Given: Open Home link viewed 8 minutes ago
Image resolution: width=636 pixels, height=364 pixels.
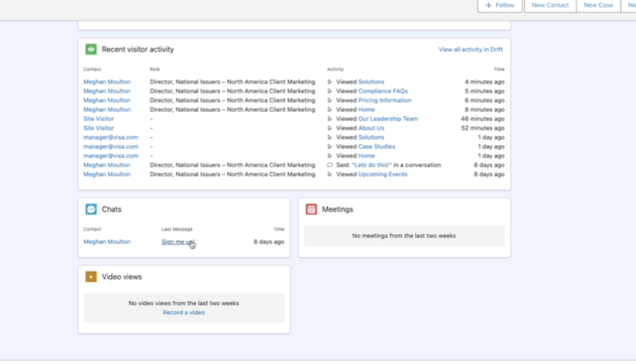Looking at the screenshot, I should [x=367, y=109].
